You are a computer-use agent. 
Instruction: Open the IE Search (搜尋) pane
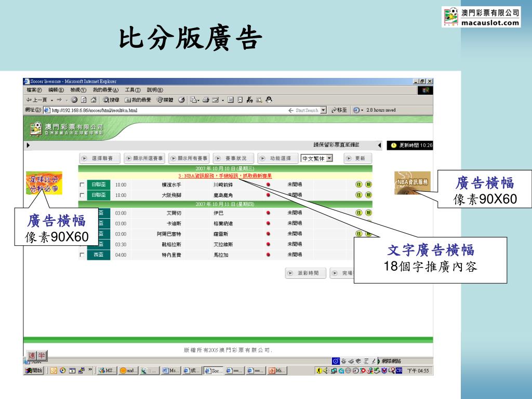pos(111,100)
